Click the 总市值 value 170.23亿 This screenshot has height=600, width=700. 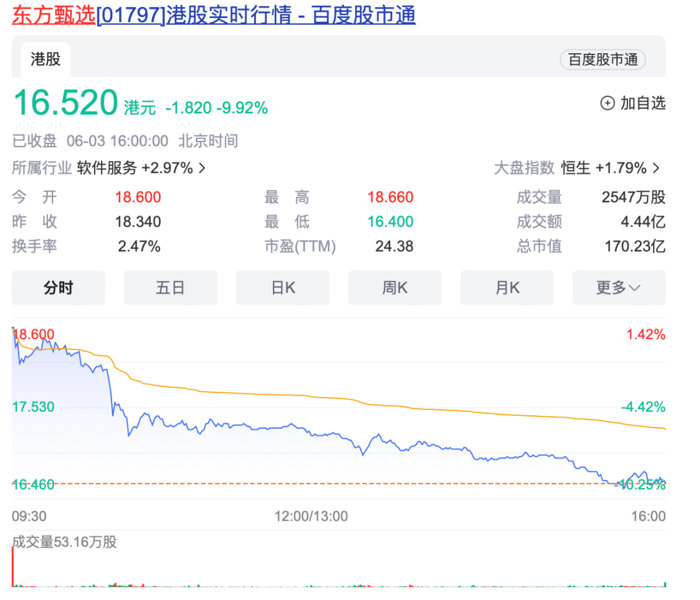tap(635, 246)
